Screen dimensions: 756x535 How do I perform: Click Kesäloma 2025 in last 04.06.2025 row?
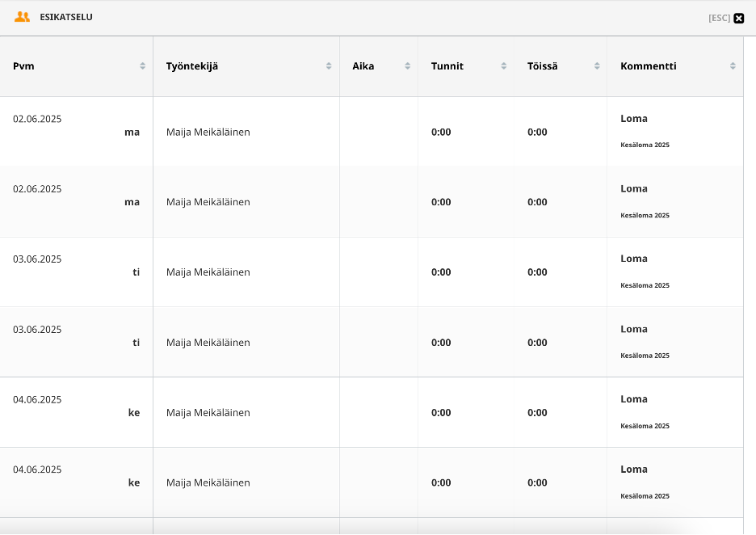tap(645, 496)
